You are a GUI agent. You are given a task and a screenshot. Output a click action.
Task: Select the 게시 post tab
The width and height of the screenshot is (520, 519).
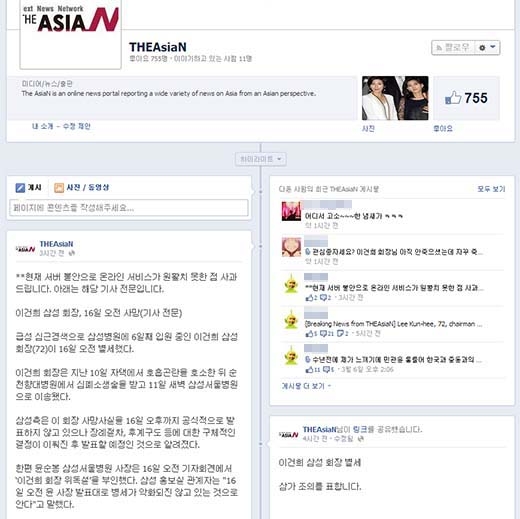click(x=28, y=187)
